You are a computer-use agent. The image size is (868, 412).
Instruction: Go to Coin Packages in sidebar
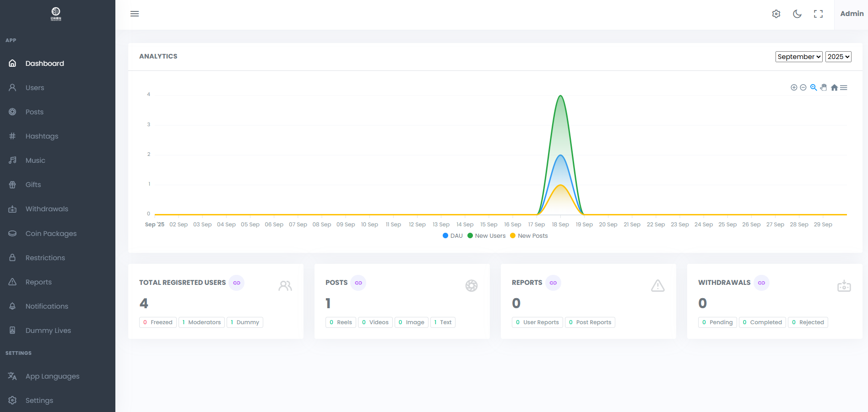click(x=51, y=234)
